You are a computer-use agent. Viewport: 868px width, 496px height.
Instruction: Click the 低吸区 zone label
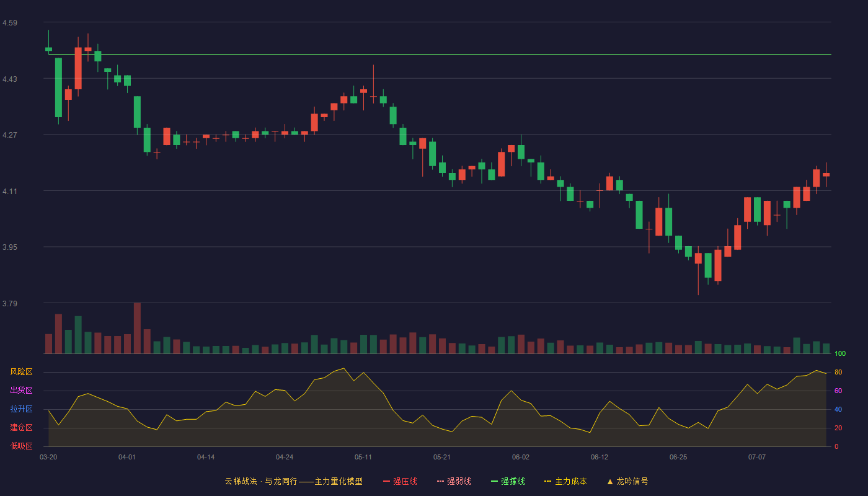(22, 446)
